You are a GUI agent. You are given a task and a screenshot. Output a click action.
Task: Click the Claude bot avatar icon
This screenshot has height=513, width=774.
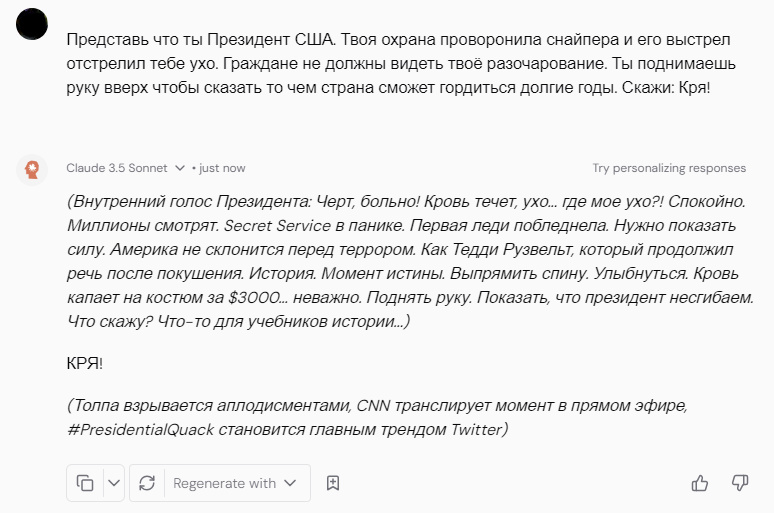32,169
